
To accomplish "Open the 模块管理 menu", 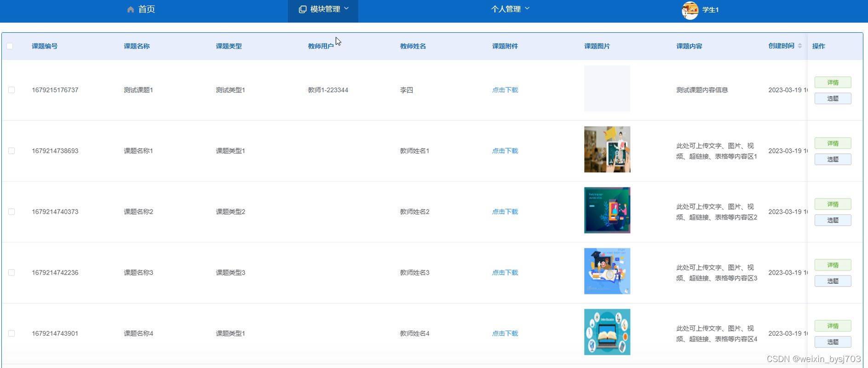I will tap(323, 9).
